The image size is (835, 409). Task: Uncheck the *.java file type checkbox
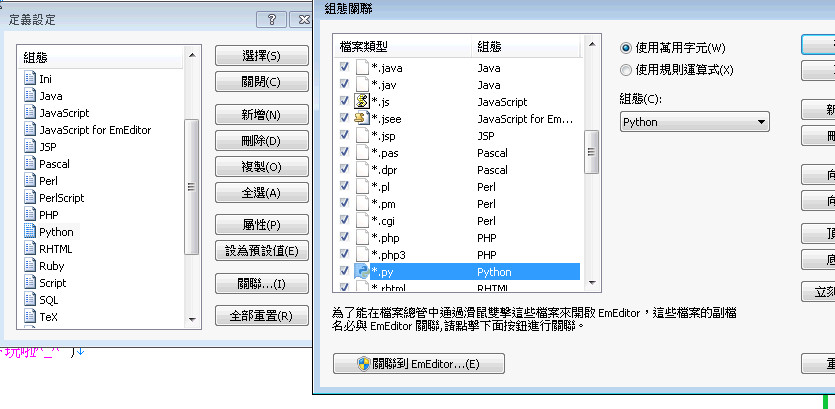click(x=345, y=68)
